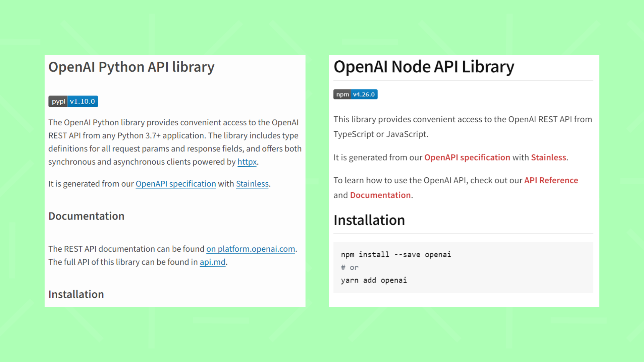Click the Installation heading in Python panel

76,294
